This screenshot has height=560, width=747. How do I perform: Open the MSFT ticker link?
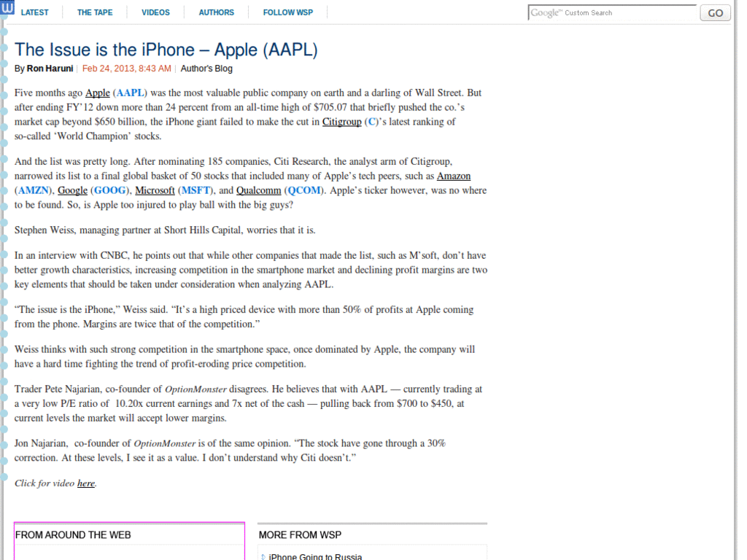196,190
